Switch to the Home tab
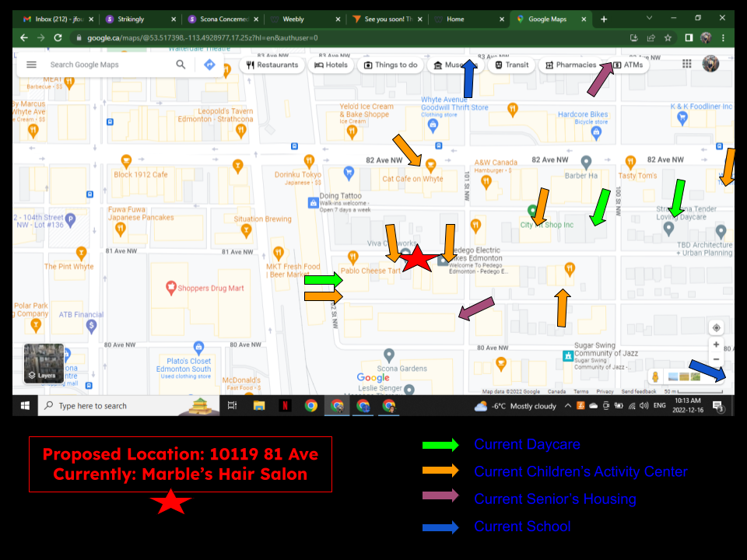Image resolution: width=747 pixels, height=560 pixels. pyautogui.click(x=469, y=19)
